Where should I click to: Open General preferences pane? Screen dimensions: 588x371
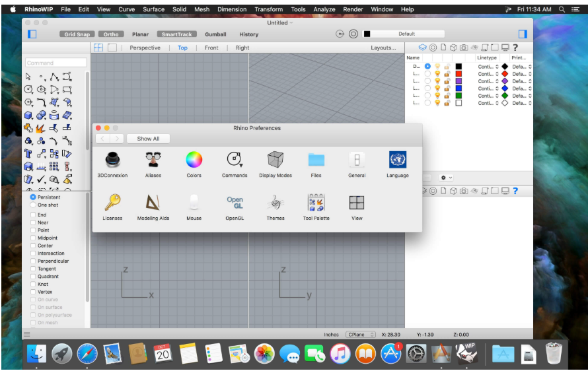click(357, 164)
